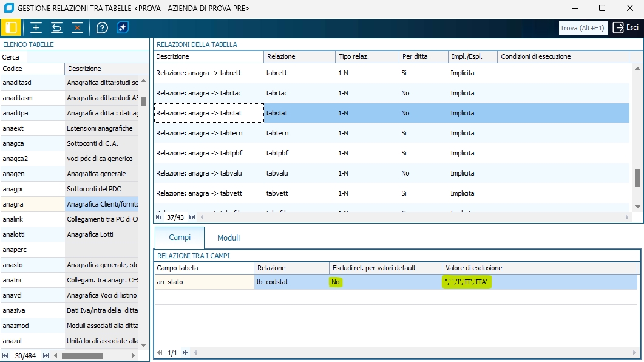
Task: Go to last relation in relations navigator
Action: click(x=192, y=217)
